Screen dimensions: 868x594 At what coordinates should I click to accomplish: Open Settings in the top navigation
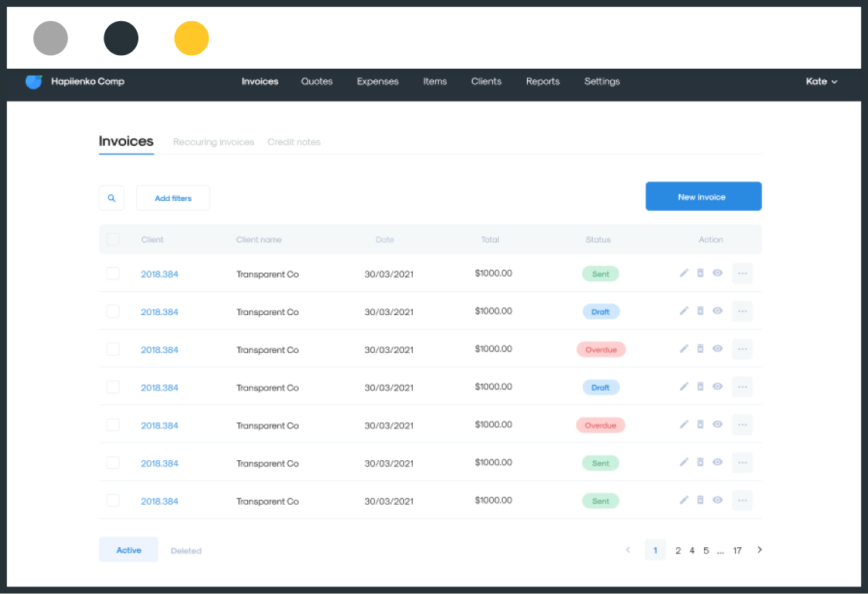point(602,82)
